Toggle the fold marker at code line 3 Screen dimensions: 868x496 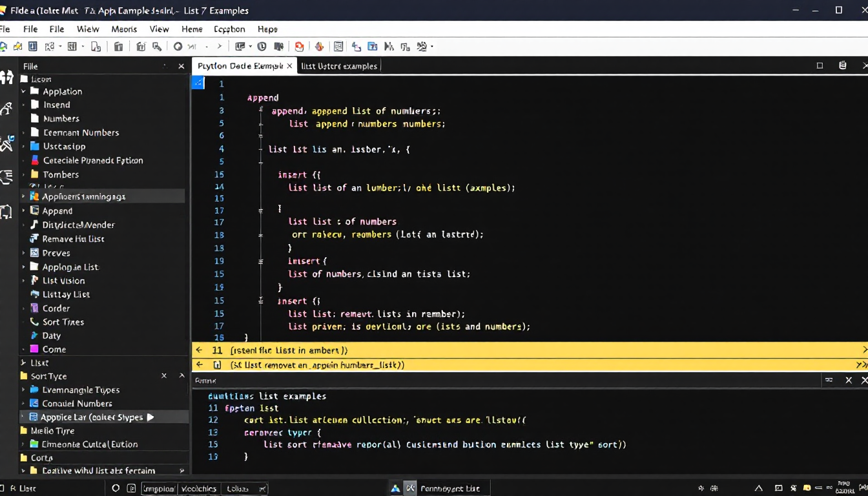[x=261, y=111]
